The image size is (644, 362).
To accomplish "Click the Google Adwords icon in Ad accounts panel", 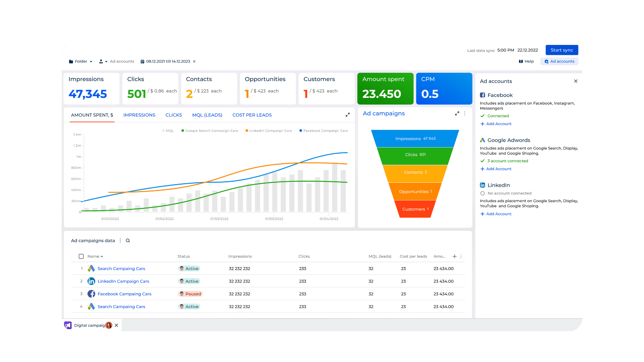I will [482, 140].
